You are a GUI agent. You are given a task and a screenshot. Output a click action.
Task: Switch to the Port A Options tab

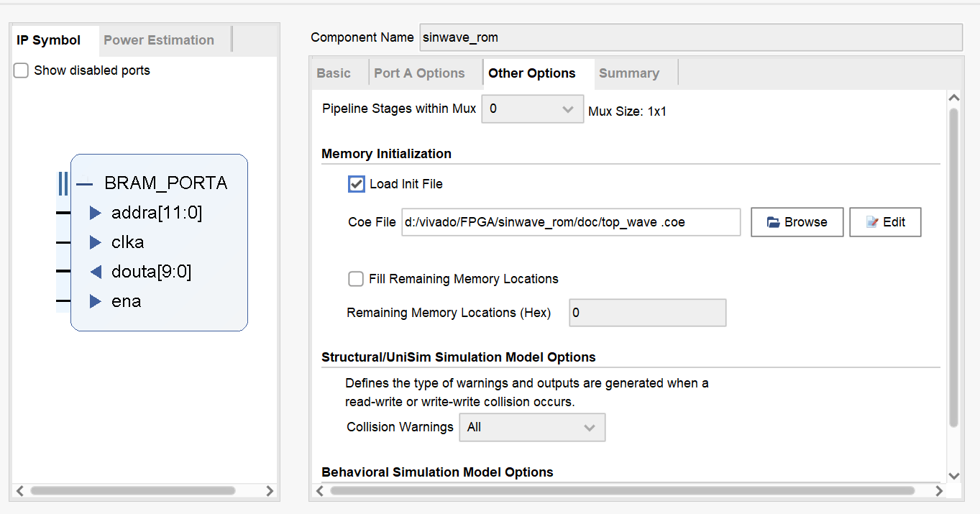tap(419, 73)
